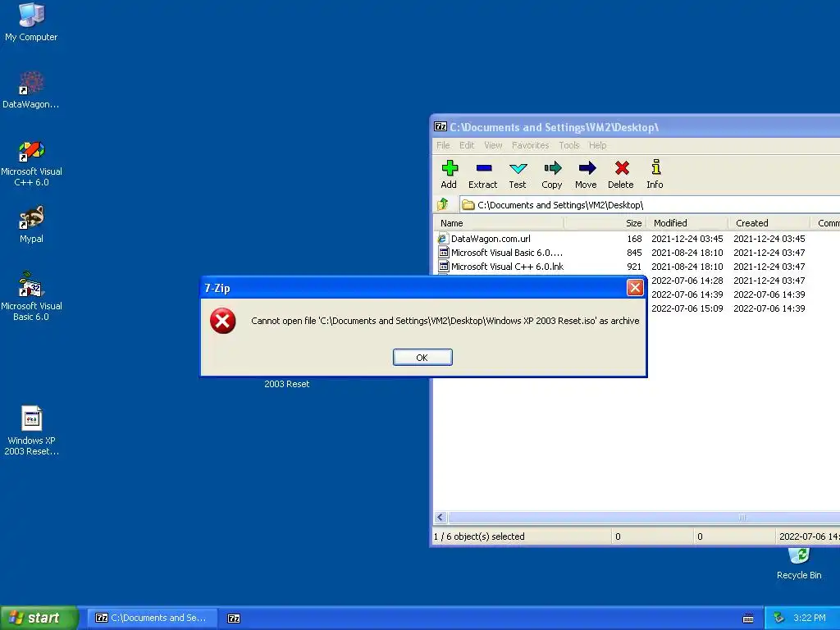840x630 pixels.
Task: Click OK in the 7-Zip error dialog
Action: (x=422, y=358)
